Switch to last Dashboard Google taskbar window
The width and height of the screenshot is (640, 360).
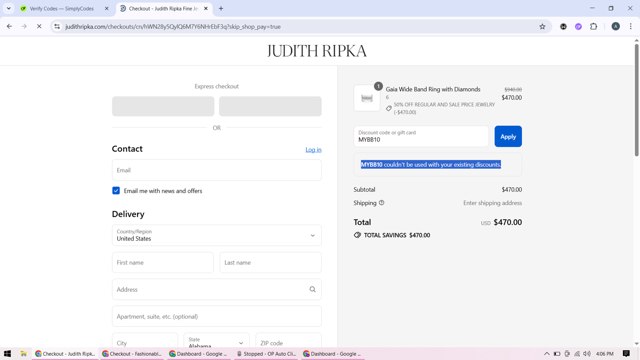coord(333,353)
